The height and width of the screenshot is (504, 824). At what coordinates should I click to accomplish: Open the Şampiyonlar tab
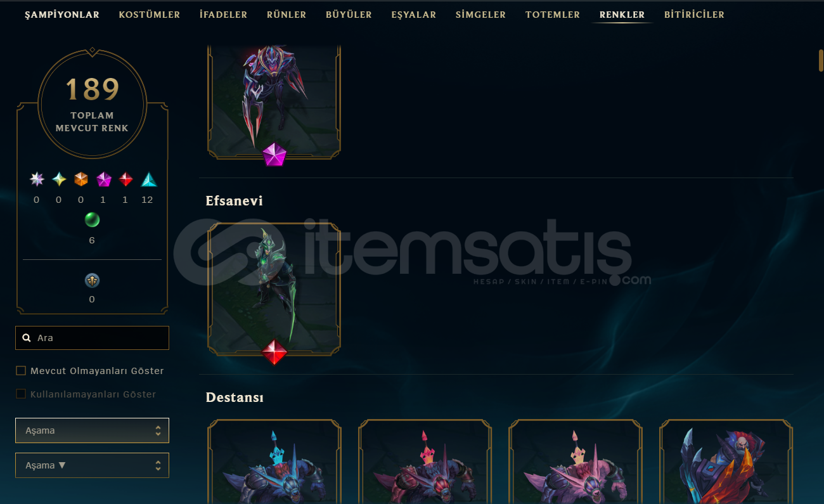(x=62, y=15)
